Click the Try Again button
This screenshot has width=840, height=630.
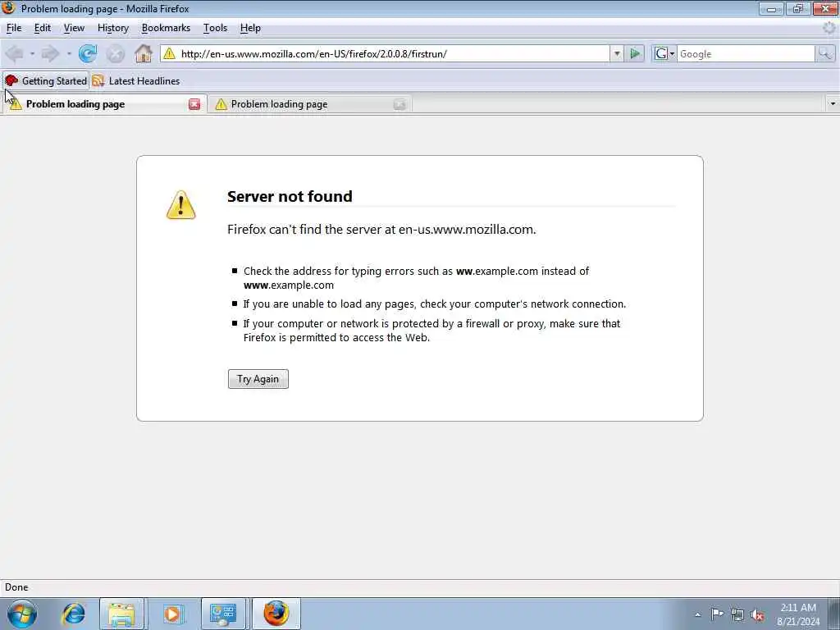tap(258, 379)
